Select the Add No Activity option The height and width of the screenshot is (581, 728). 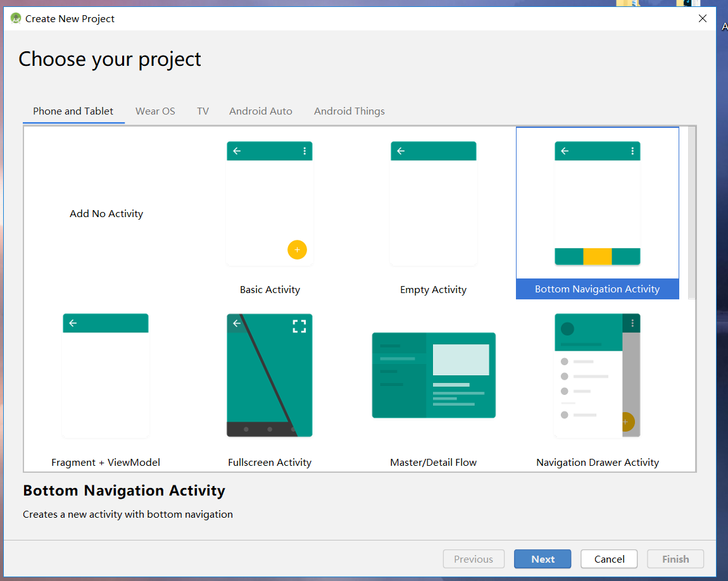[106, 213]
